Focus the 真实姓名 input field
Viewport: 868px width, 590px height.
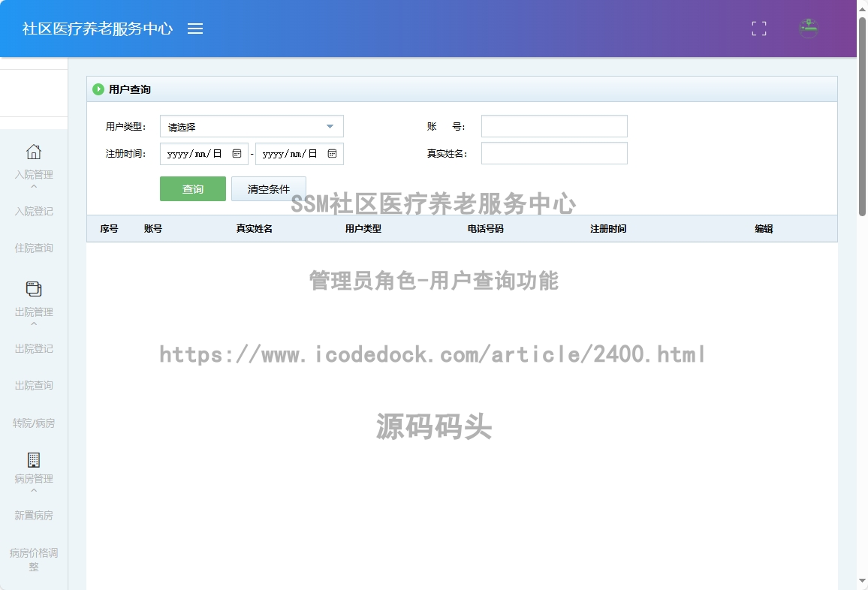554,153
